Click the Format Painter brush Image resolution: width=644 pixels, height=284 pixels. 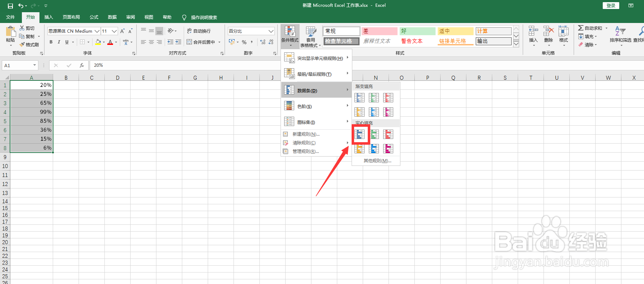coord(29,45)
